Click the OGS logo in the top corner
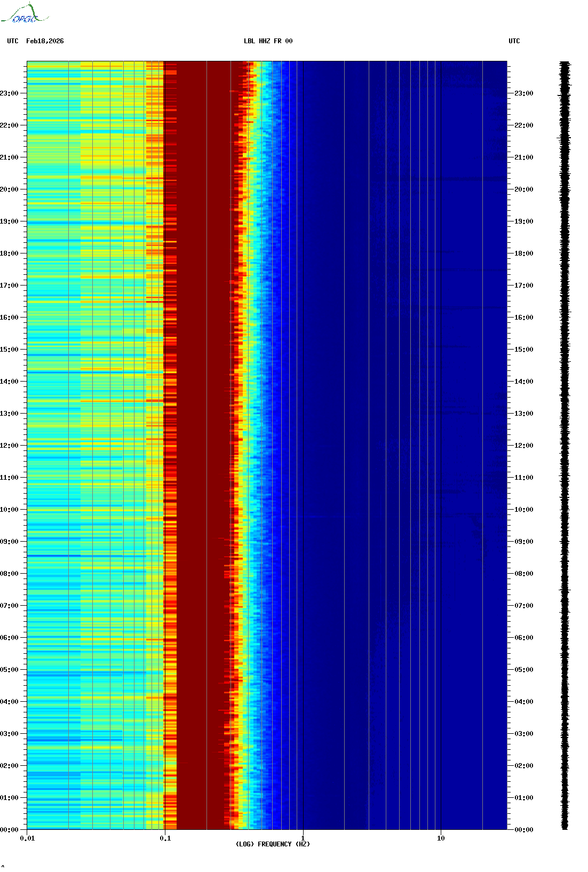This screenshot has width=588, height=872. [x=25, y=14]
